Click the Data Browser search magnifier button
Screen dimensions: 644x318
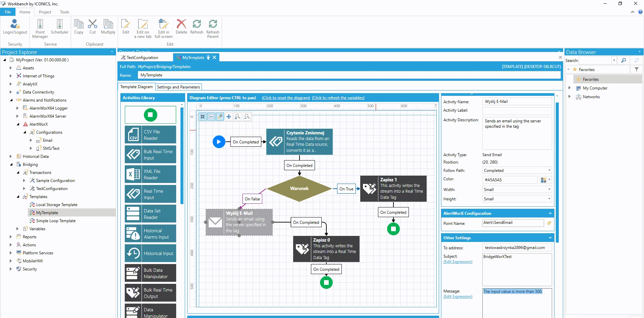(623, 60)
